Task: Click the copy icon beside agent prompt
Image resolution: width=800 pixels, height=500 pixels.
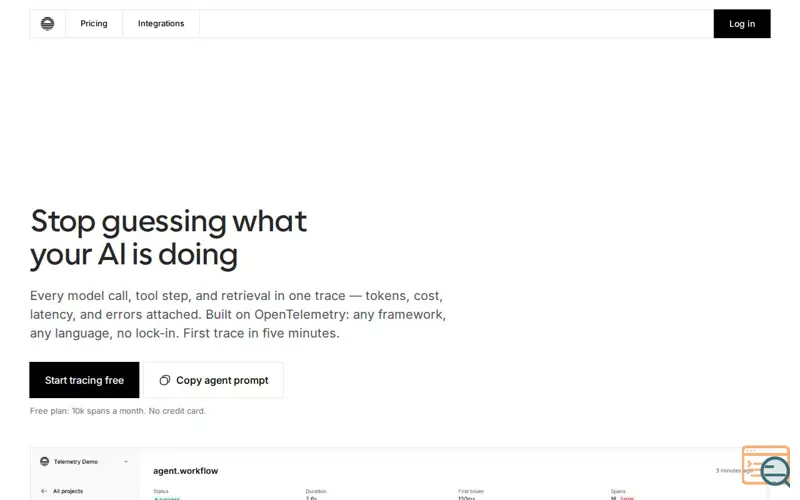Action: point(164,380)
